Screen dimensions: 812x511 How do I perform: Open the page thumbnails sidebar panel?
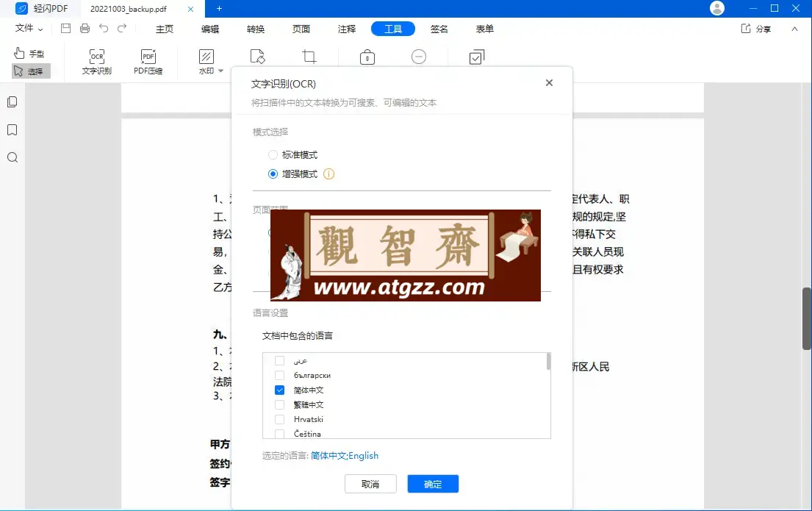coord(12,102)
